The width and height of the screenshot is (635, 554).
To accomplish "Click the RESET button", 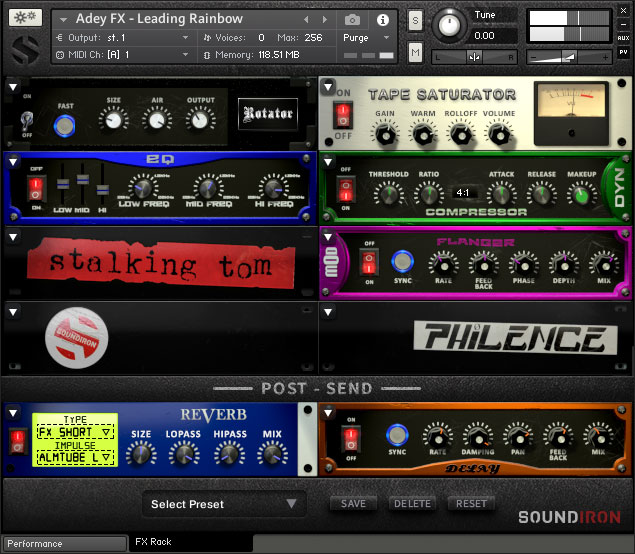I will 471,503.
